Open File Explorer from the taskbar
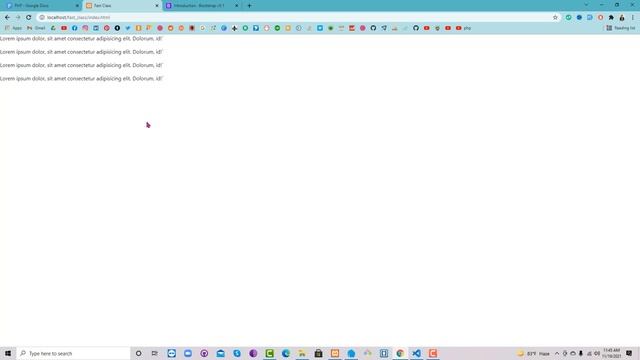Viewport: 640px width, 360px height. [x=302, y=353]
